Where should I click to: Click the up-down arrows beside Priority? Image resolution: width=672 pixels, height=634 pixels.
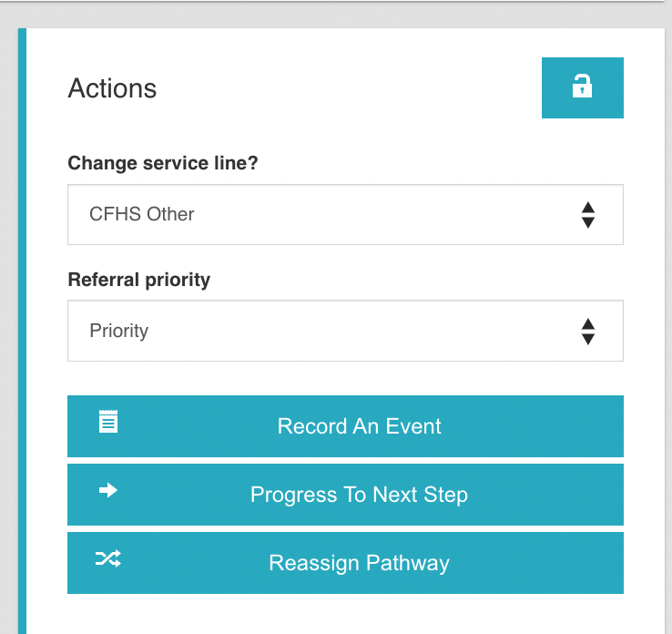tap(588, 331)
